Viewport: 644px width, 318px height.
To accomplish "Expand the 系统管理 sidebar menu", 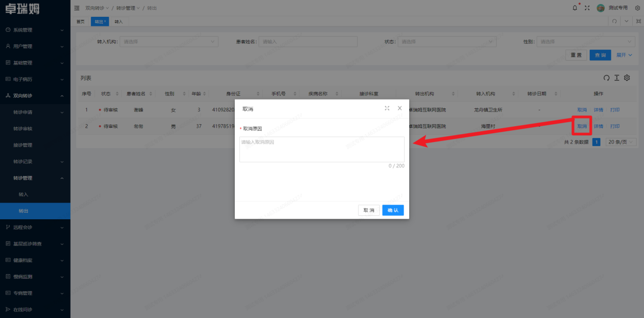I will click(x=35, y=30).
